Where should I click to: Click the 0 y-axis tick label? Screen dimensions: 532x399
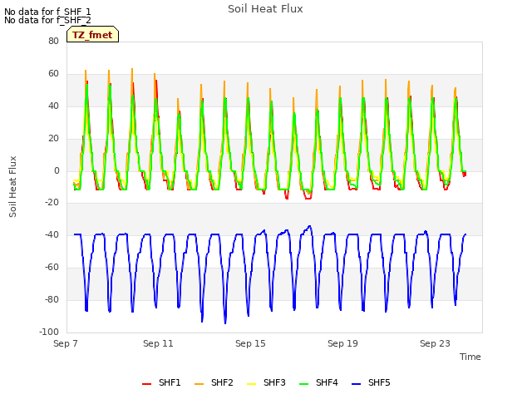tap(57, 170)
